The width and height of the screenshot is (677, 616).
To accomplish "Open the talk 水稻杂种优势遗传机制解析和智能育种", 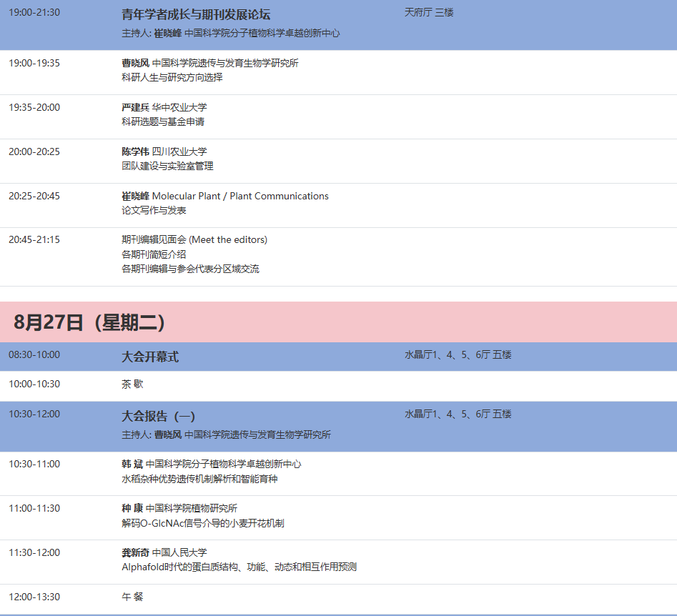I will tap(199, 479).
